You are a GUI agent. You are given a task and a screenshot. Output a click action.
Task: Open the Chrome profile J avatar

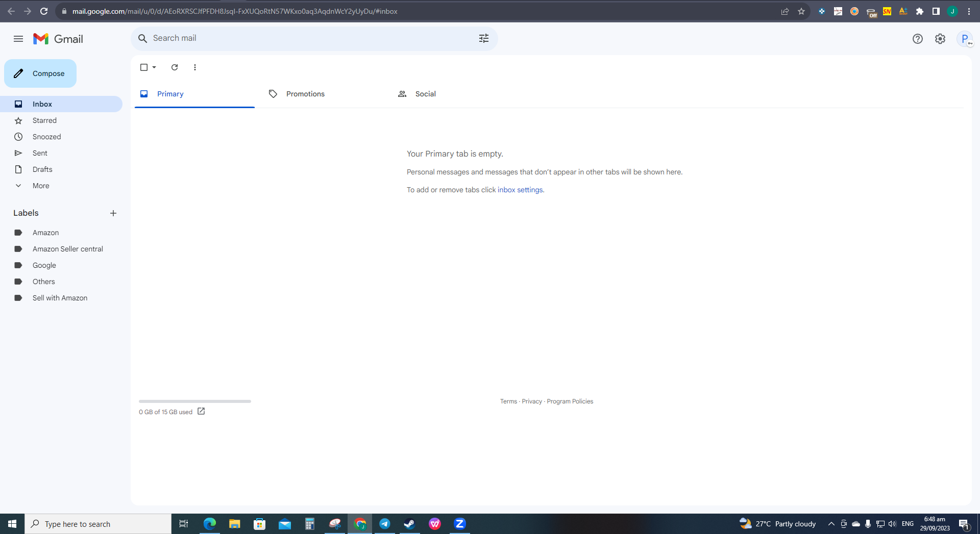952,11
